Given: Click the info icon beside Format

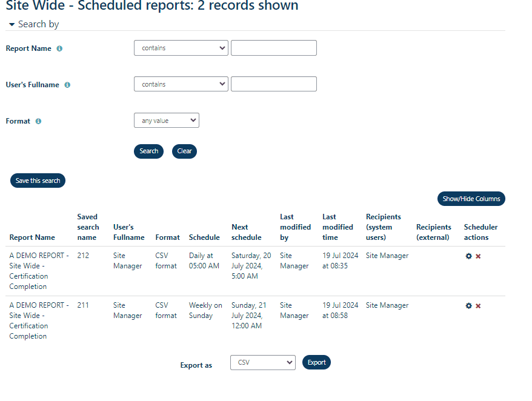Looking at the screenshot, I should (38, 121).
